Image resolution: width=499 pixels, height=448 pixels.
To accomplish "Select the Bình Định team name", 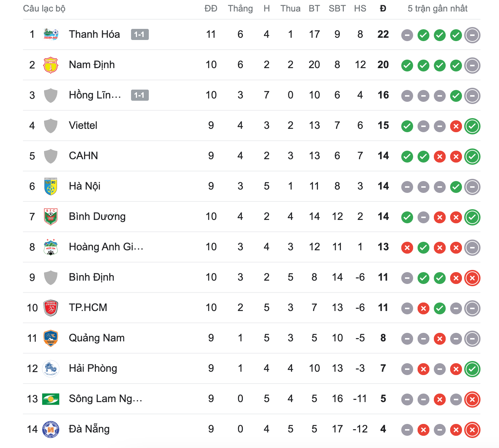I will (91, 277).
